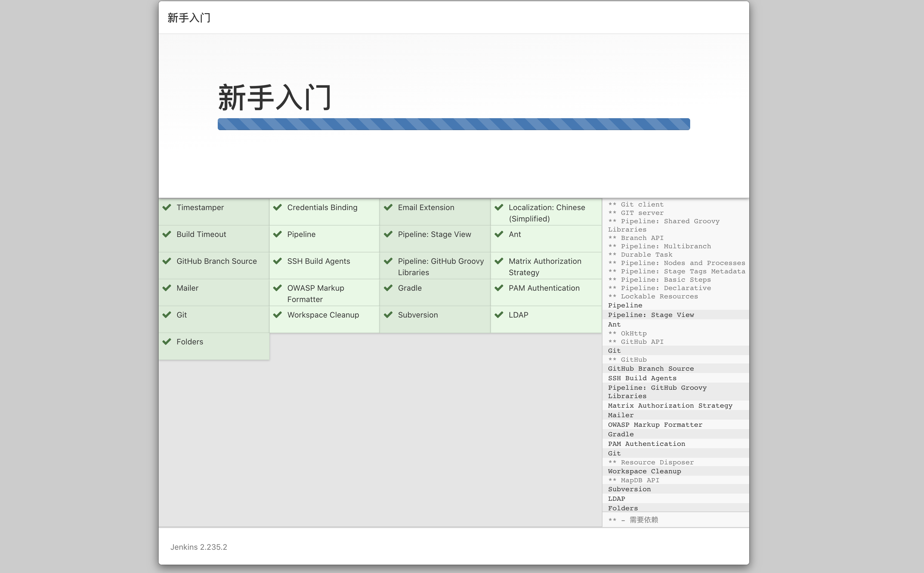
Task: Open the SSH Build Agents cell
Action: coord(319,261)
